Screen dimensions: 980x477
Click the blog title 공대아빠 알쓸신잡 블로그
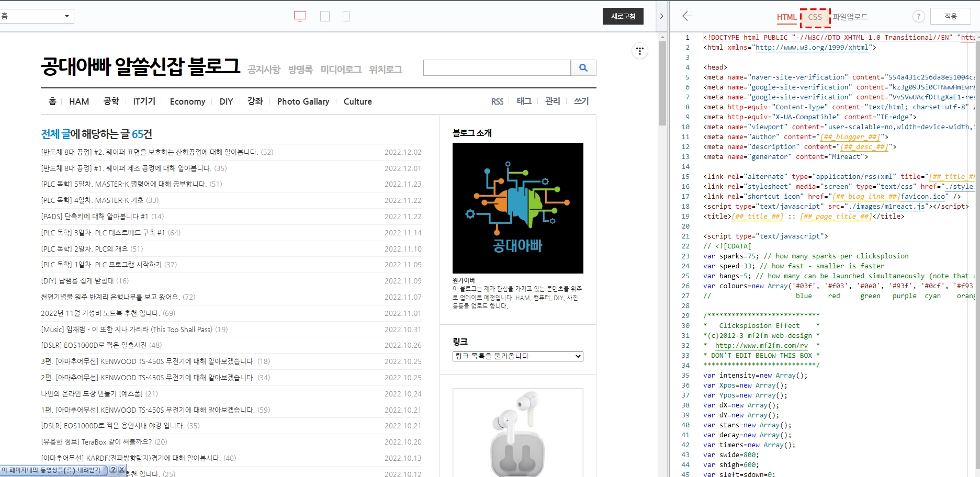[x=140, y=66]
